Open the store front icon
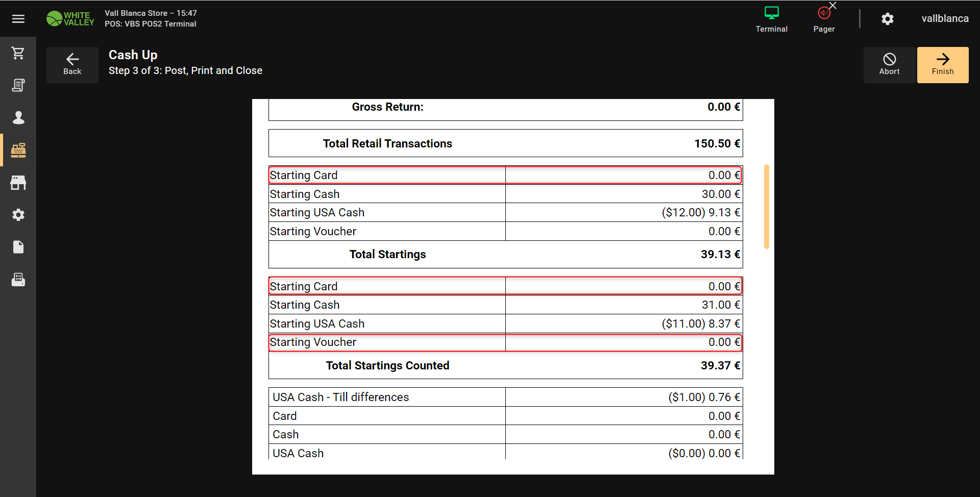980x497 pixels. (x=18, y=183)
